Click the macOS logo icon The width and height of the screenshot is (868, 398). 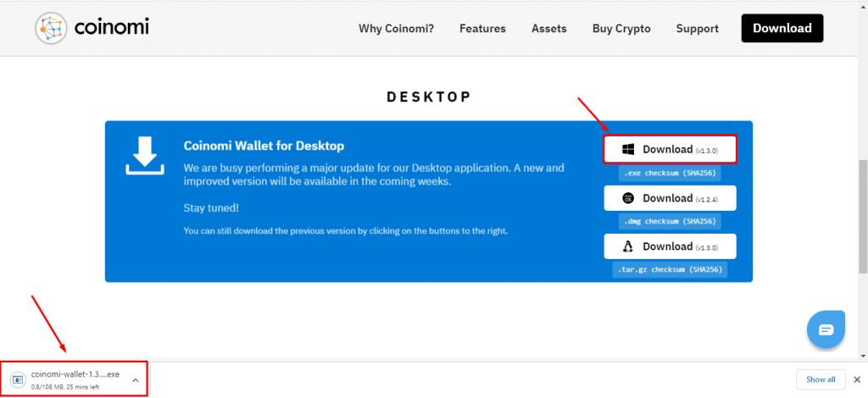[628, 198]
